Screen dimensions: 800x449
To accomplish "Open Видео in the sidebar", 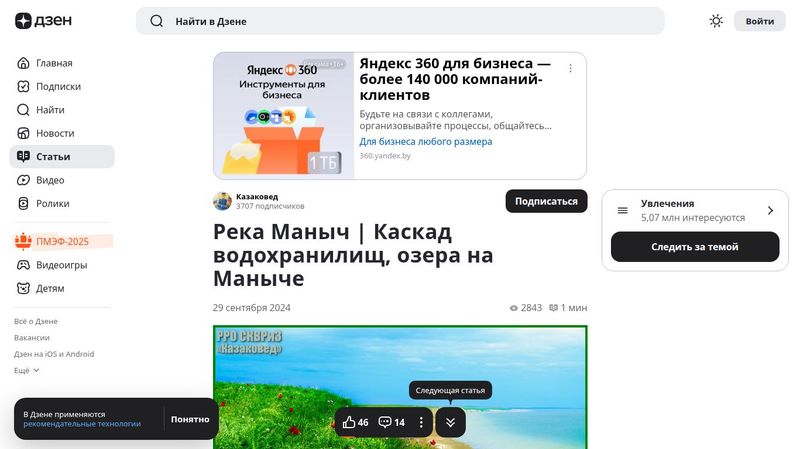I will click(x=62, y=180).
